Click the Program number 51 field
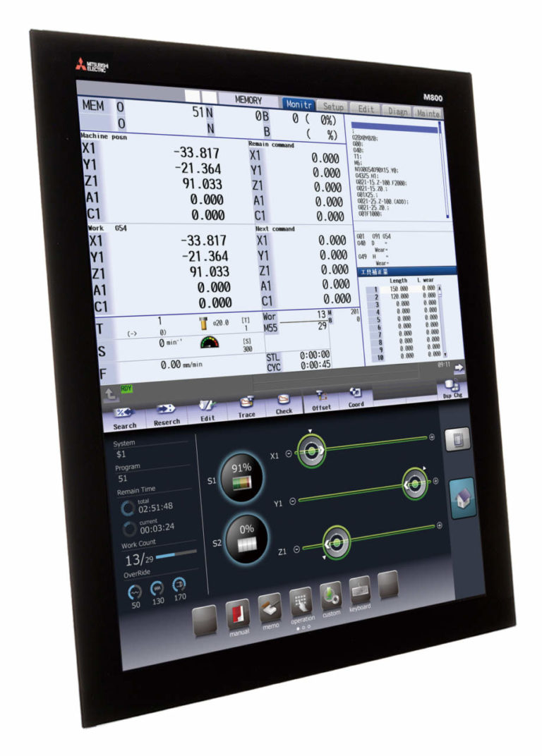This screenshot has width=542, height=756. (x=123, y=479)
